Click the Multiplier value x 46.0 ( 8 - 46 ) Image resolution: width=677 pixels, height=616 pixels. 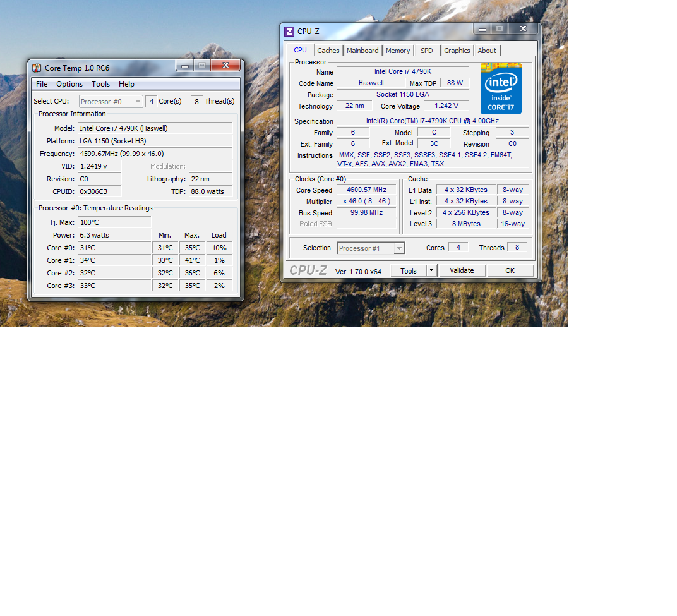[x=366, y=202]
